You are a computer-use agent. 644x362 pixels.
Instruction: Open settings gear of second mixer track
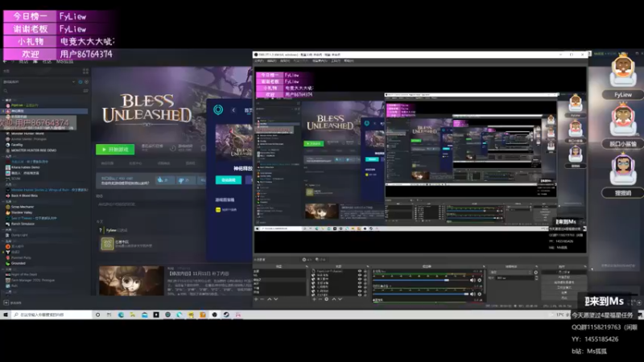tap(479, 294)
